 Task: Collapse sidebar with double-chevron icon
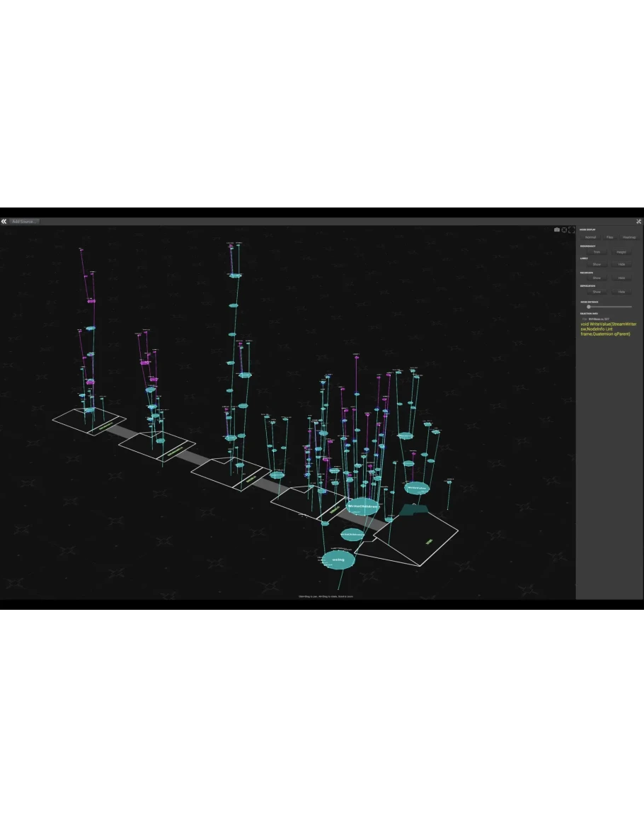tap(4, 222)
